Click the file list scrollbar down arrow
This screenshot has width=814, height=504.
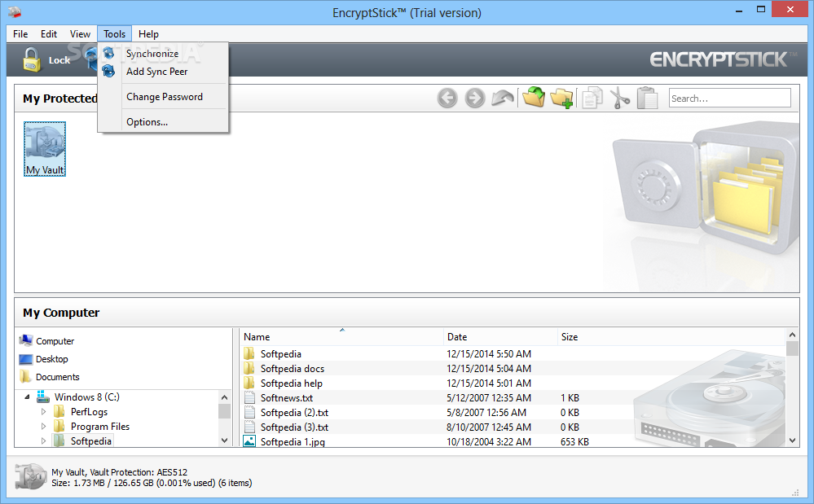792,440
